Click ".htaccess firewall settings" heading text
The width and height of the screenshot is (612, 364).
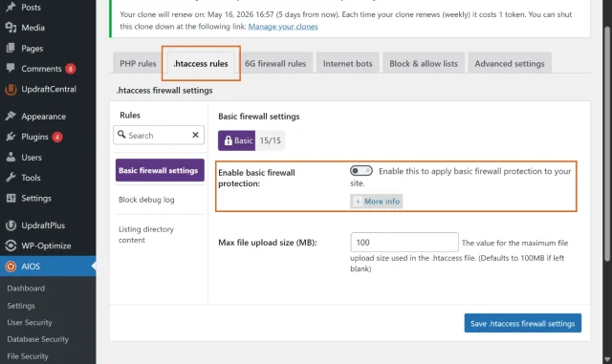tap(164, 90)
